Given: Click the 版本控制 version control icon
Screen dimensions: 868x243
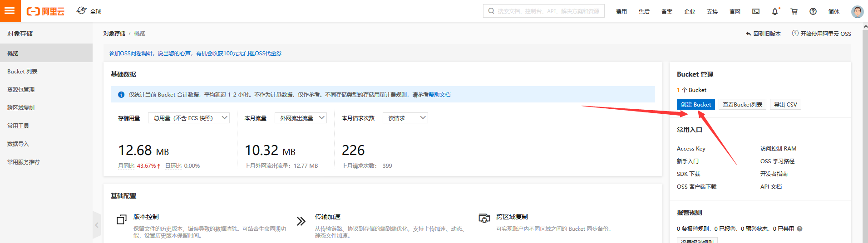Looking at the screenshot, I should point(121,219).
